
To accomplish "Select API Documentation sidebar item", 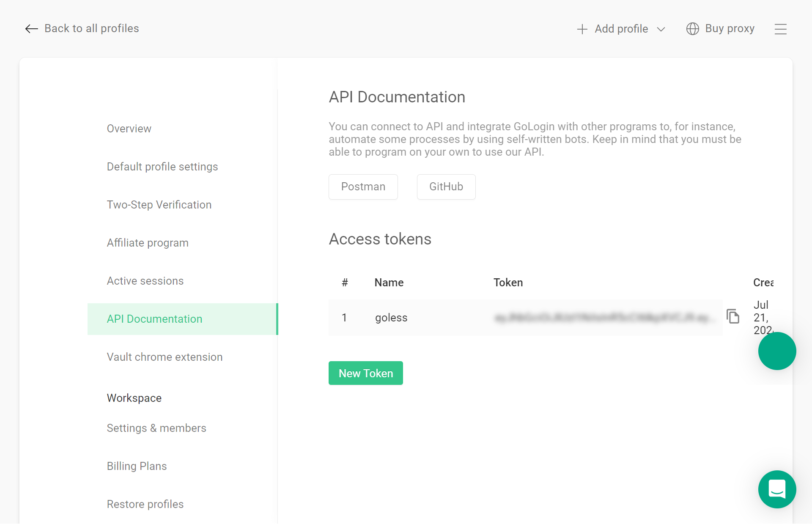I will tap(182, 319).
